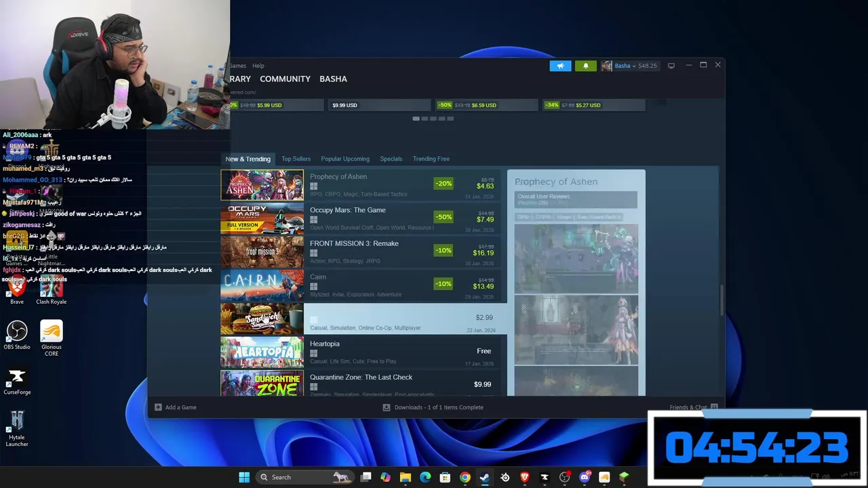The width and height of the screenshot is (868, 488).
Task: Open the Glorious CORE desktop shortcut
Action: click(x=52, y=338)
